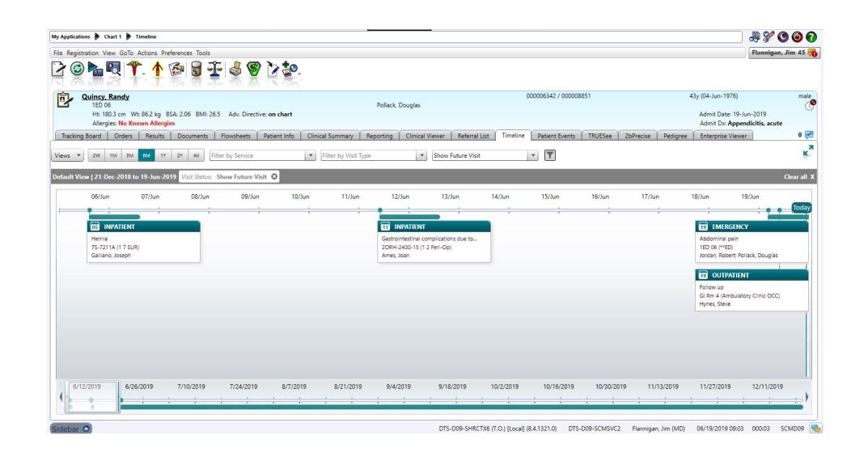This screenshot has width=868, height=457.
Task: Click the balance scales toolbar icon
Action: [x=215, y=70]
